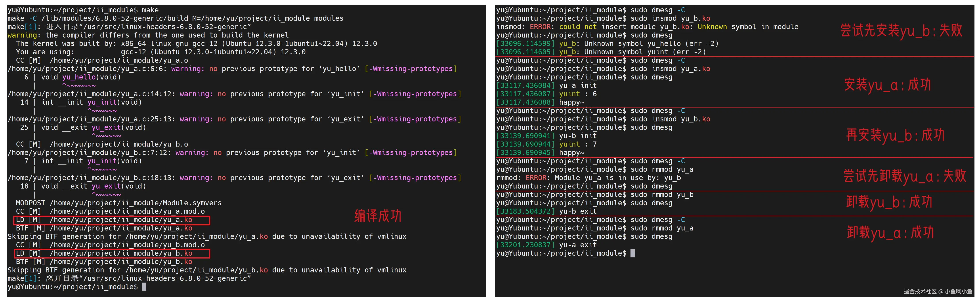Click the left terminal cursor block
The width and height of the screenshot is (980, 302).
[144, 287]
